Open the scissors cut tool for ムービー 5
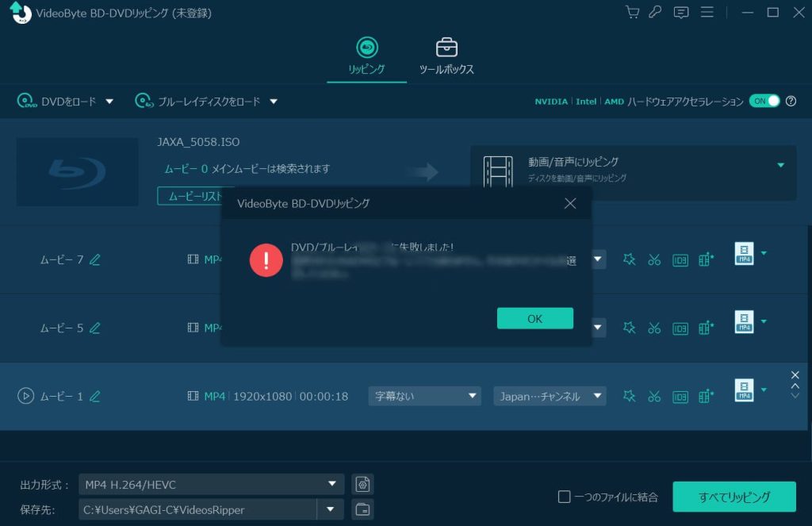 [x=654, y=328]
